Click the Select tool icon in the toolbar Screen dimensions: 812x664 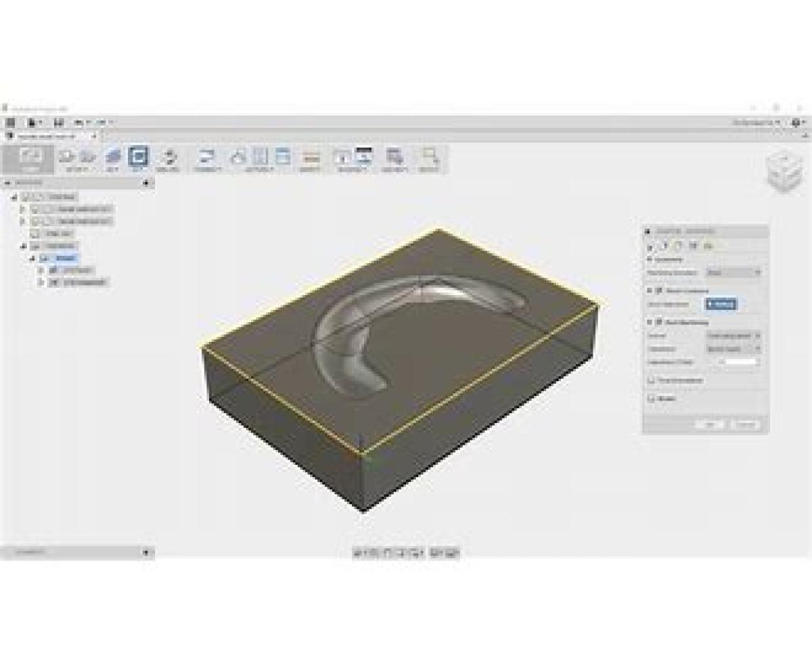pyautogui.click(x=428, y=157)
